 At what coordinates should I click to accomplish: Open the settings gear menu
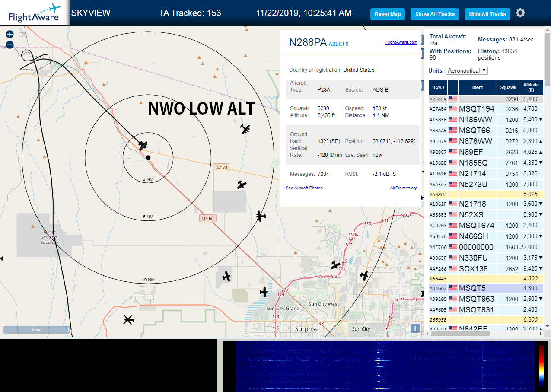pyautogui.click(x=520, y=13)
